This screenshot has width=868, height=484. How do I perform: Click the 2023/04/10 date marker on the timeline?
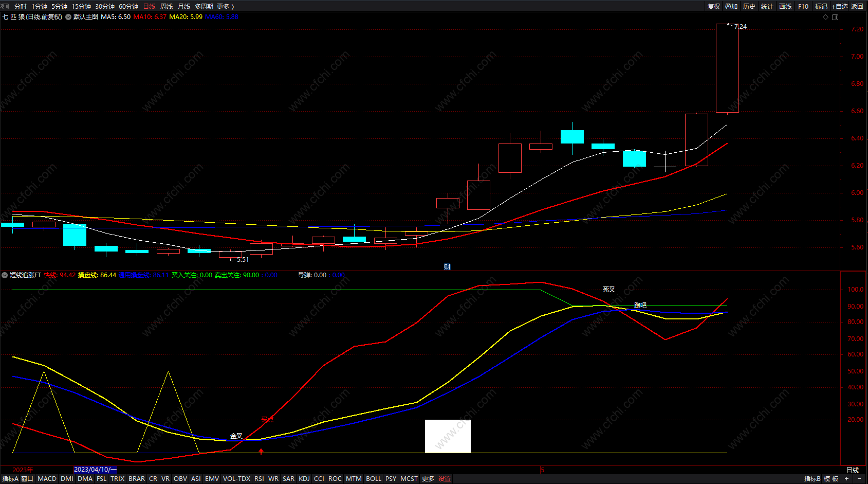95,469
